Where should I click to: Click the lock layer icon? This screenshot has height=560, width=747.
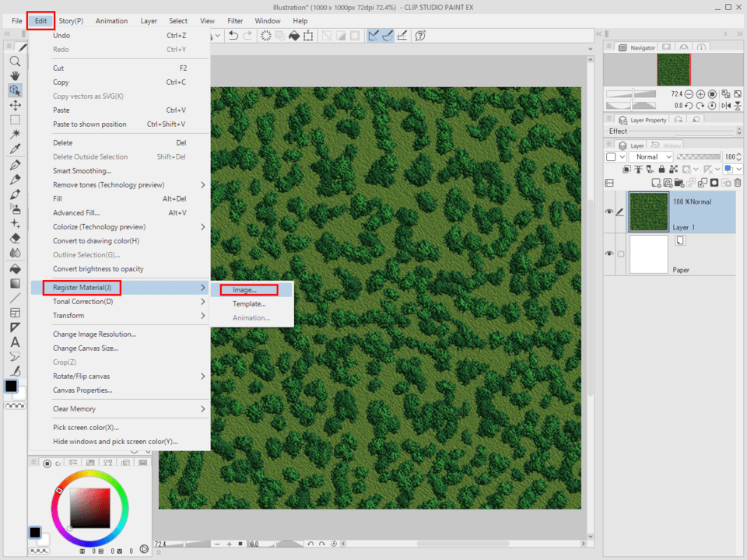663,169
